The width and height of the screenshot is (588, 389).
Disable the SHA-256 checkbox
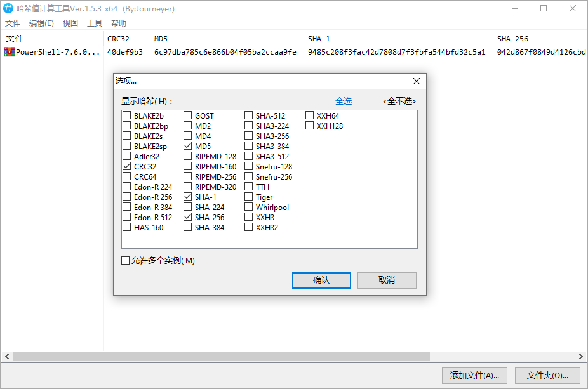tap(188, 217)
